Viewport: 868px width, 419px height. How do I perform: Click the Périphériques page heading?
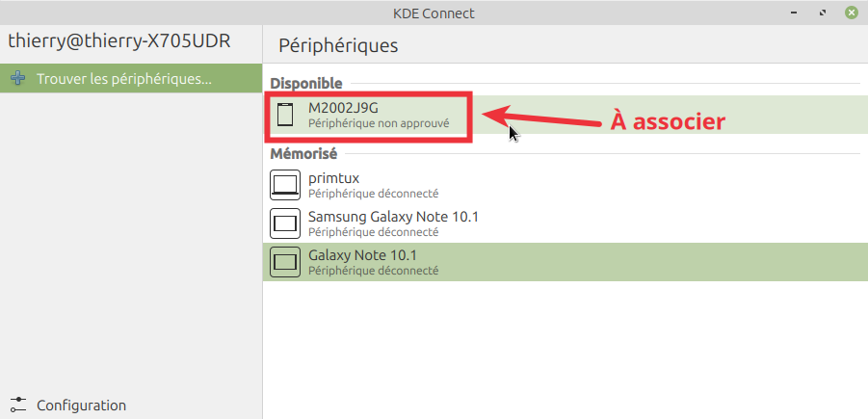[x=338, y=45]
